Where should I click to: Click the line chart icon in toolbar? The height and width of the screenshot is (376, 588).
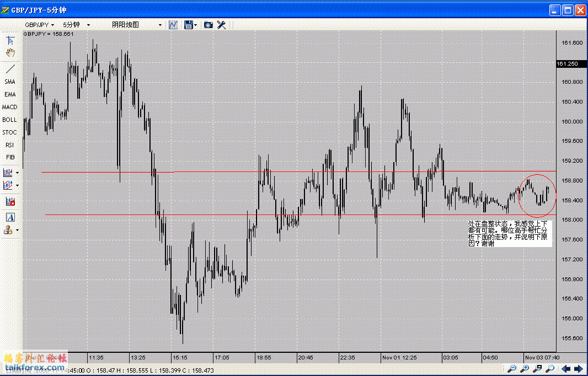[x=173, y=25]
